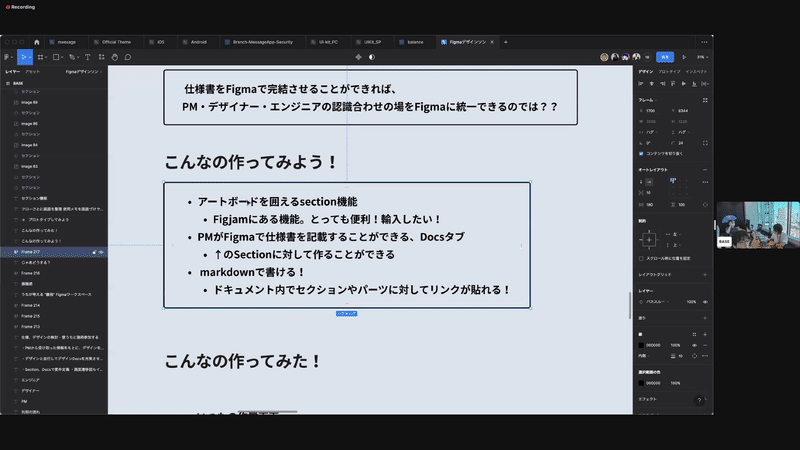The image size is (800, 450).
Task: Open the zoom level dropdown
Action: tap(703, 57)
